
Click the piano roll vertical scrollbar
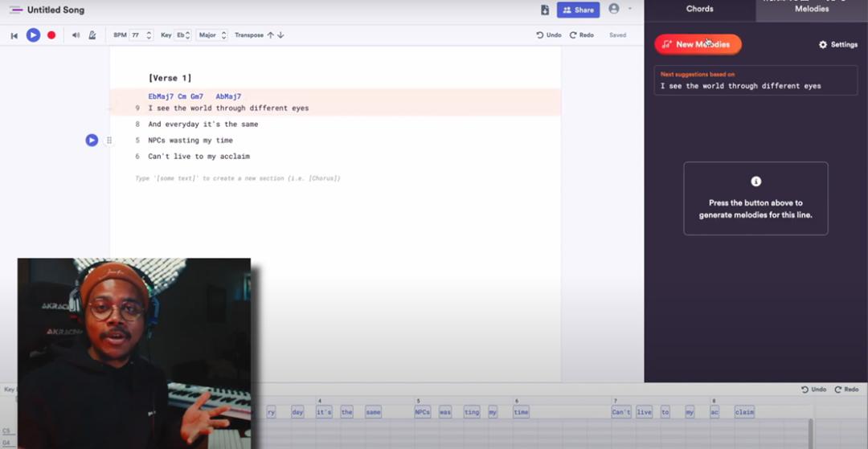tap(812, 434)
